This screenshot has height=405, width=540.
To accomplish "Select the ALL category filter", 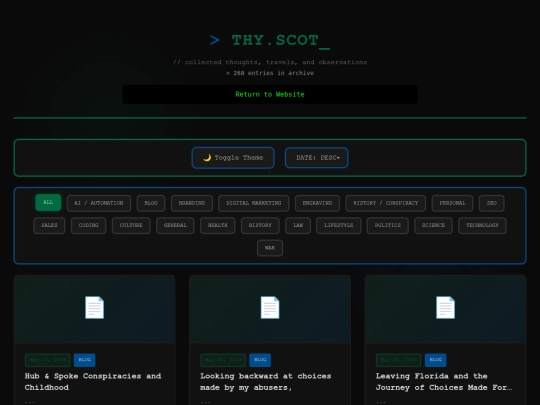I will click(48, 202).
